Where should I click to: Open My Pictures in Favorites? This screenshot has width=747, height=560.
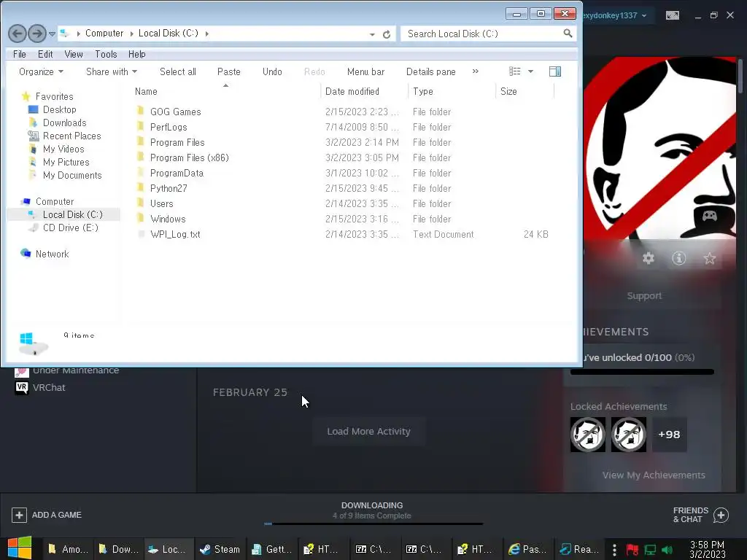click(66, 163)
